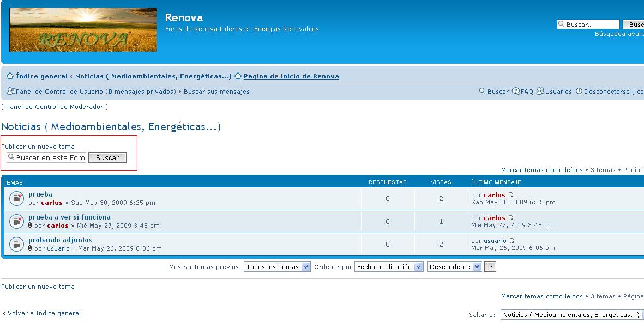Click 'usuario' in last message column
The width and height of the screenshot is (644, 323).
495,241
